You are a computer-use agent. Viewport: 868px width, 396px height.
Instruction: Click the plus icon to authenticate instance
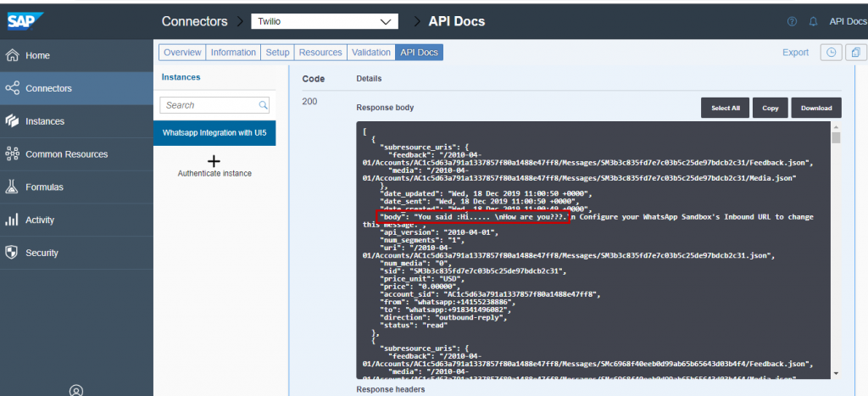[214, 161]
